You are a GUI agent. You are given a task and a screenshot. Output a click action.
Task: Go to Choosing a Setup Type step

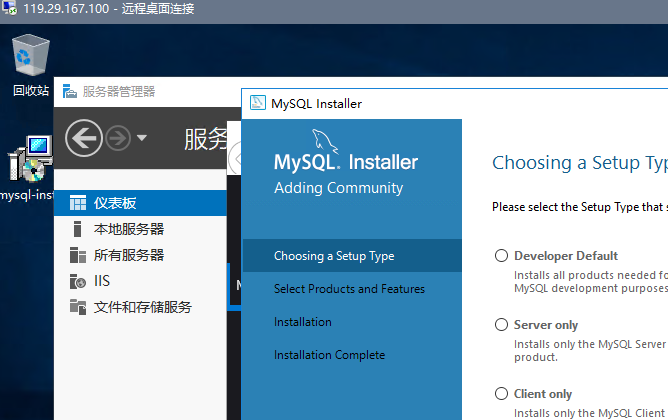point(334,256)
